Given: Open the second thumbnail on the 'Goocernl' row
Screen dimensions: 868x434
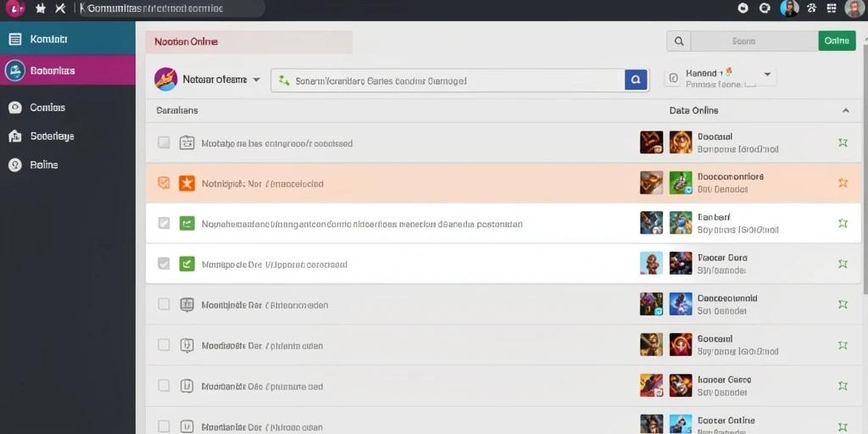Looking at the screenshot, I should (x=681, y=344).
